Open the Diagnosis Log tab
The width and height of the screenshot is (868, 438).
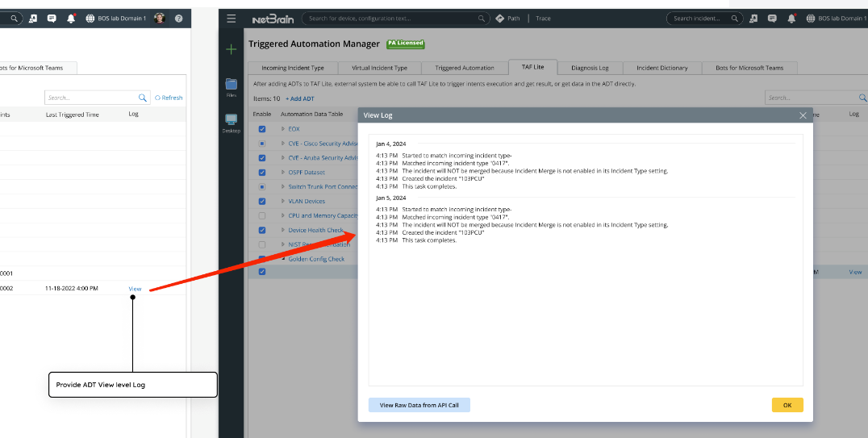click(590, 68)
